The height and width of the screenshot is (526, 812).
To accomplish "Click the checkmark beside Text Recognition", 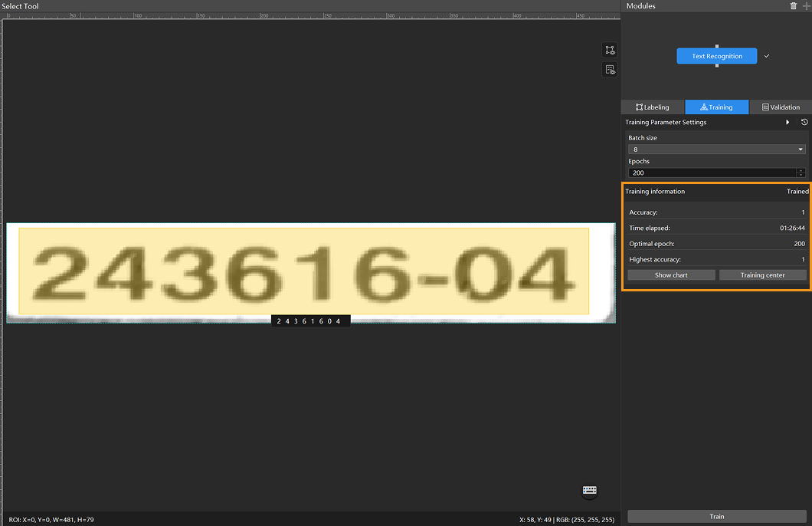I will point(767,56).
